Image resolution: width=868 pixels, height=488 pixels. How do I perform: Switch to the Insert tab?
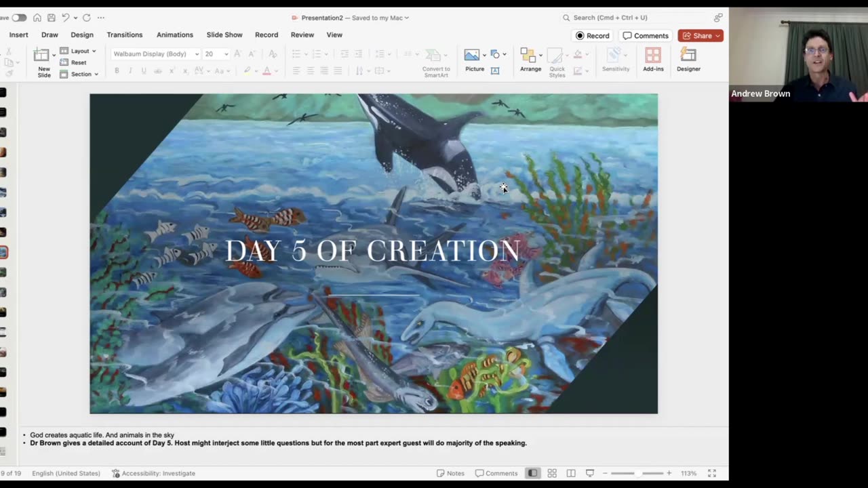click(x=18, y=35)
